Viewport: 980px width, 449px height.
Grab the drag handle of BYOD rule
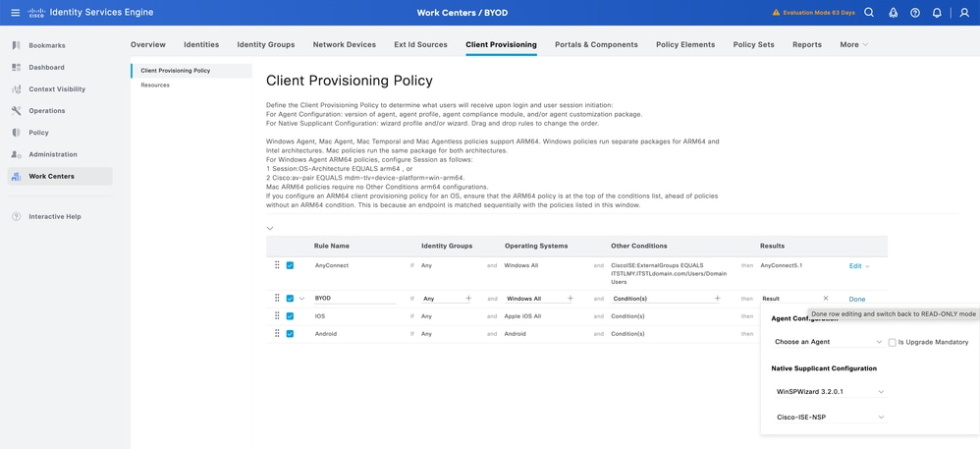[277, 299]
